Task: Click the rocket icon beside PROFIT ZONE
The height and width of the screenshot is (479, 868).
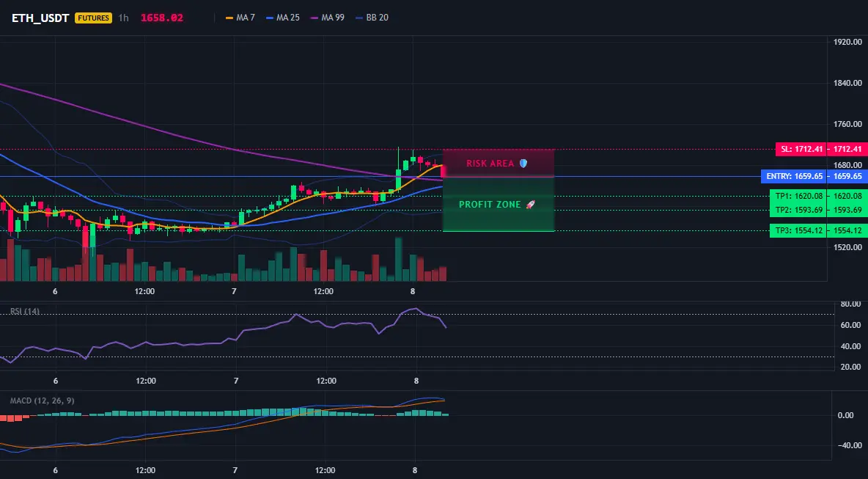Action: (x=530, y=205)
